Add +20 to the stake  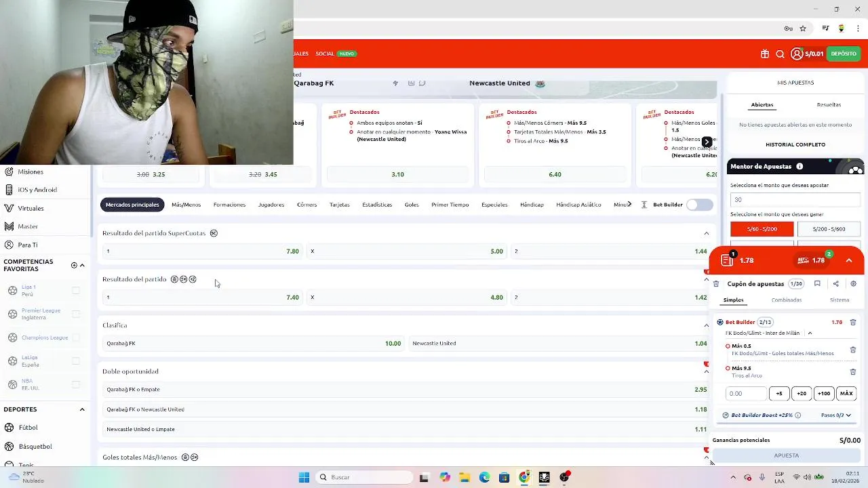802,394
